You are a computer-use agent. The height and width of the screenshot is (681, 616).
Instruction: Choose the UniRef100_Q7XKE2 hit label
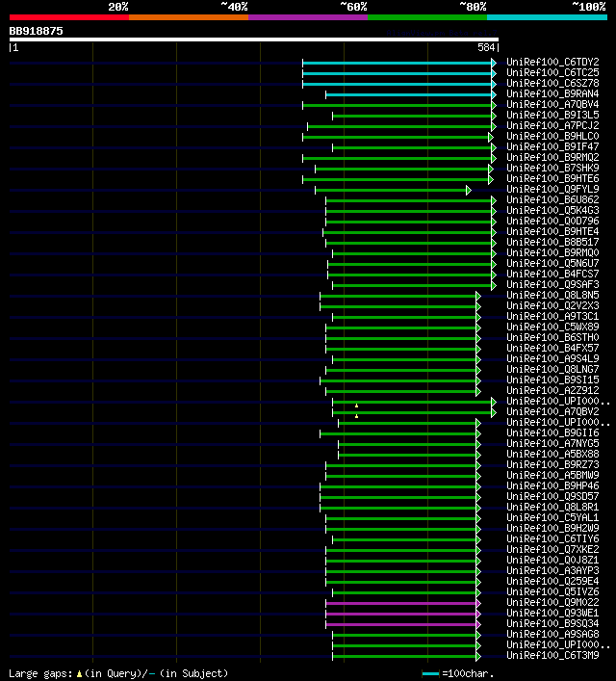pos(552,549)
